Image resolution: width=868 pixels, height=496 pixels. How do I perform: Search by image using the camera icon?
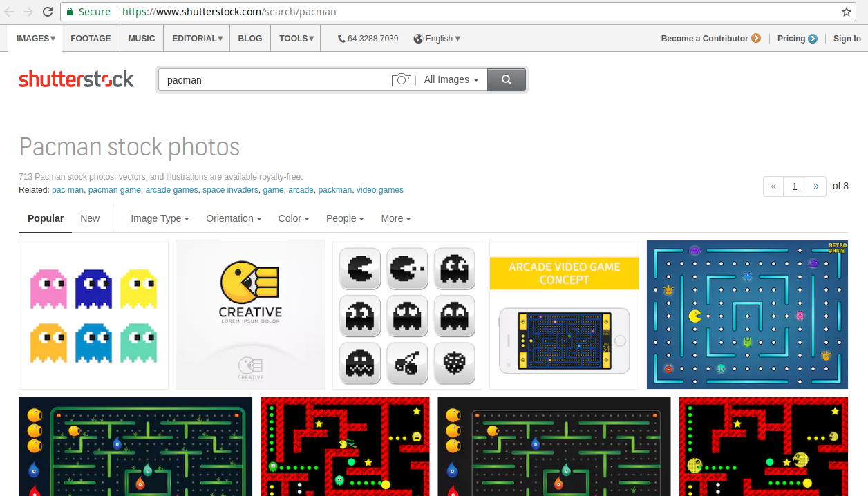pos(402,80)
